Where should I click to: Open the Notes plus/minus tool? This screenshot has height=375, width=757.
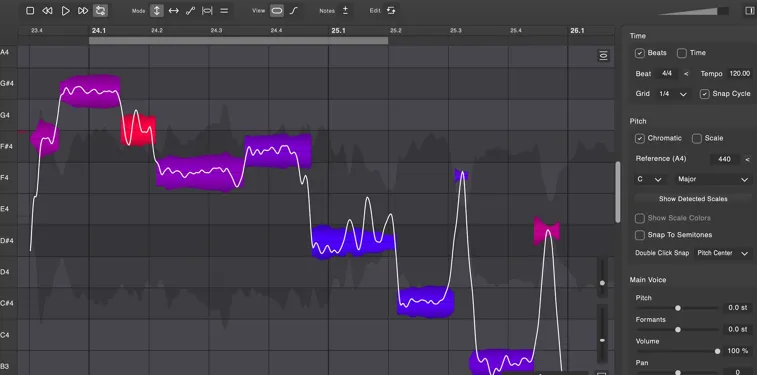tap(345, 11)
